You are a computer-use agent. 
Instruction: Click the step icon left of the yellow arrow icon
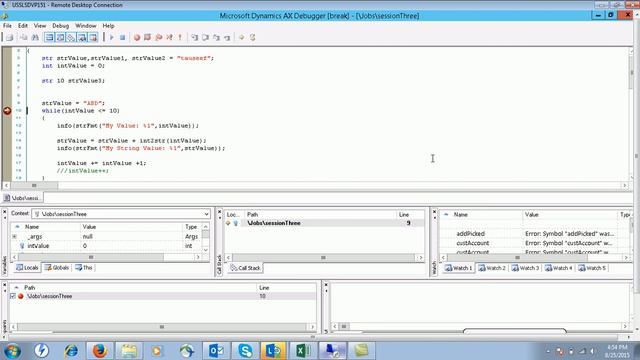point(227,38)
